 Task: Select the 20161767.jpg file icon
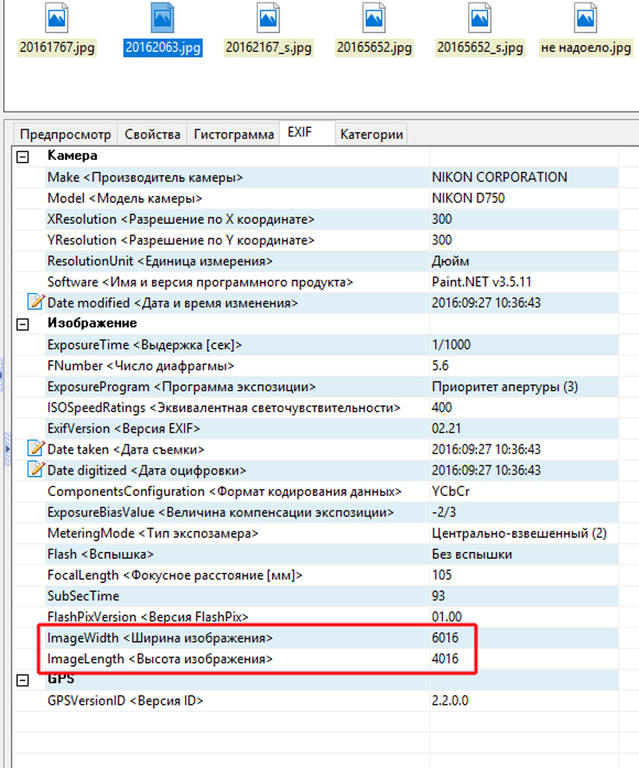[x=57, y=18]
